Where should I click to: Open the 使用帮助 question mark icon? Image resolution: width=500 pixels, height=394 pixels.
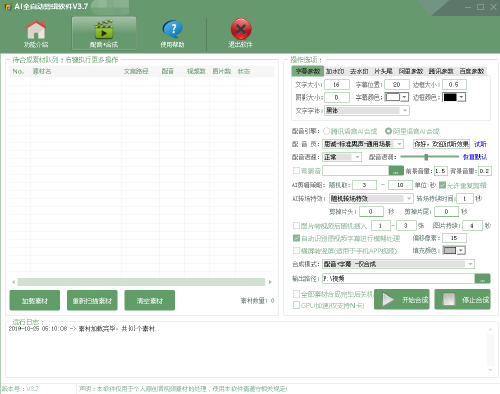pos(172,34)
